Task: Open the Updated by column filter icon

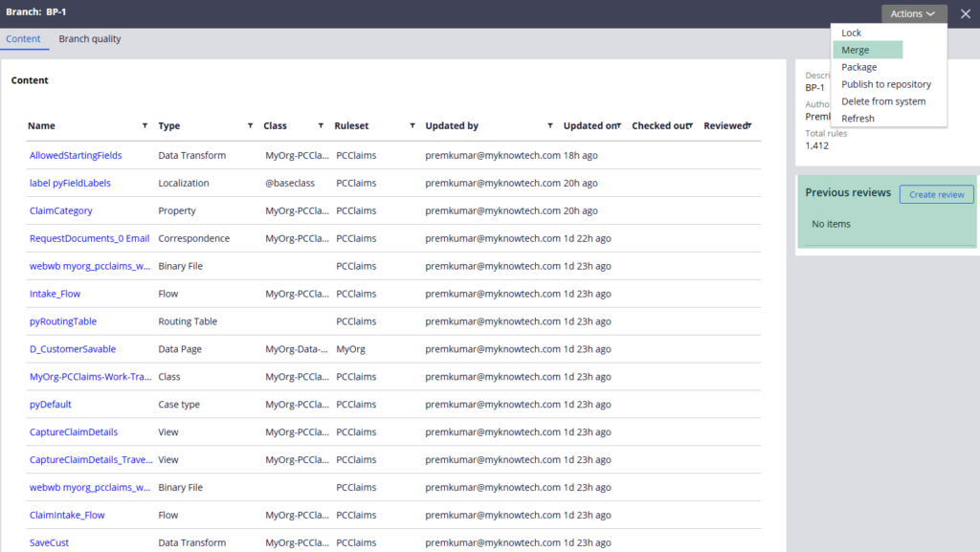Action: pos(550,125)
